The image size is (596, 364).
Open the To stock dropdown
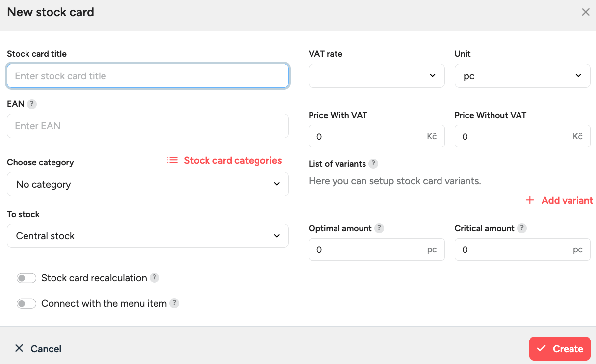(x=148, y=236)
